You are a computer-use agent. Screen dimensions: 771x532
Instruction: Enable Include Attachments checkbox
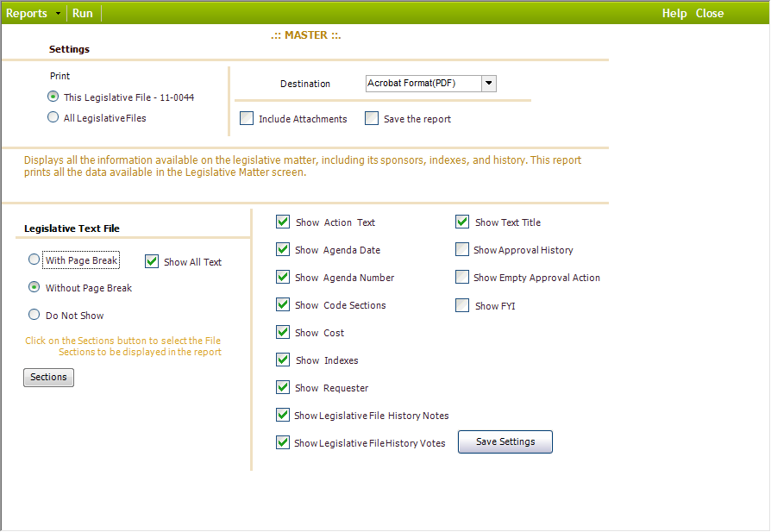(247, 118)
